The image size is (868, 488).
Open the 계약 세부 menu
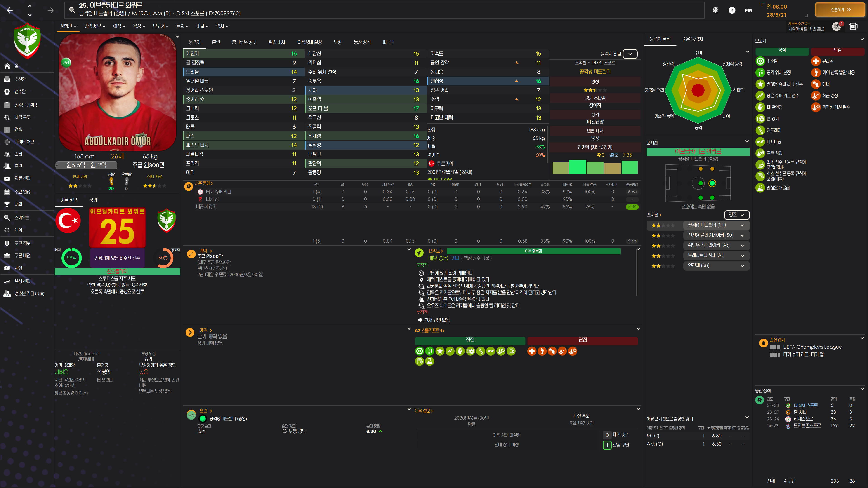click(x=95, y=26)
